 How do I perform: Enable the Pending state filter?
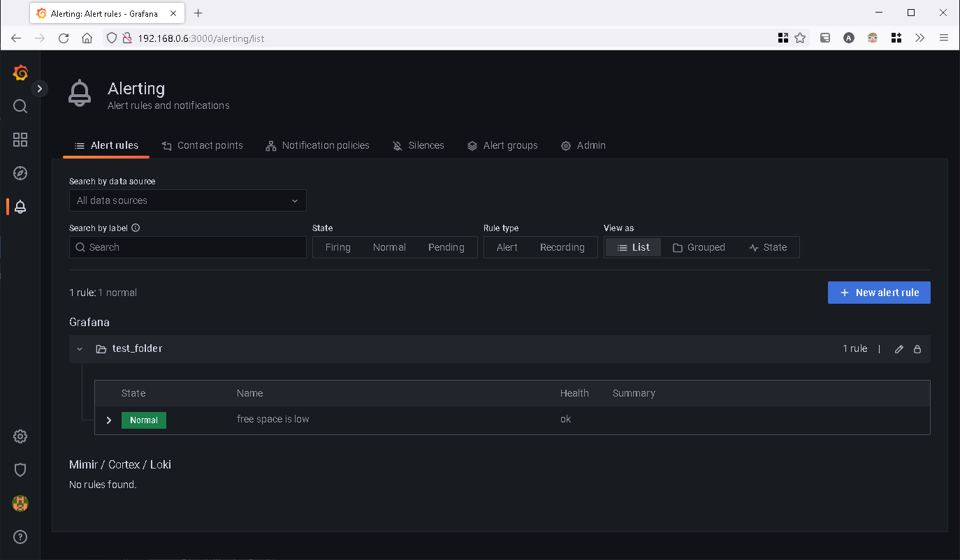tap(446, 247)
